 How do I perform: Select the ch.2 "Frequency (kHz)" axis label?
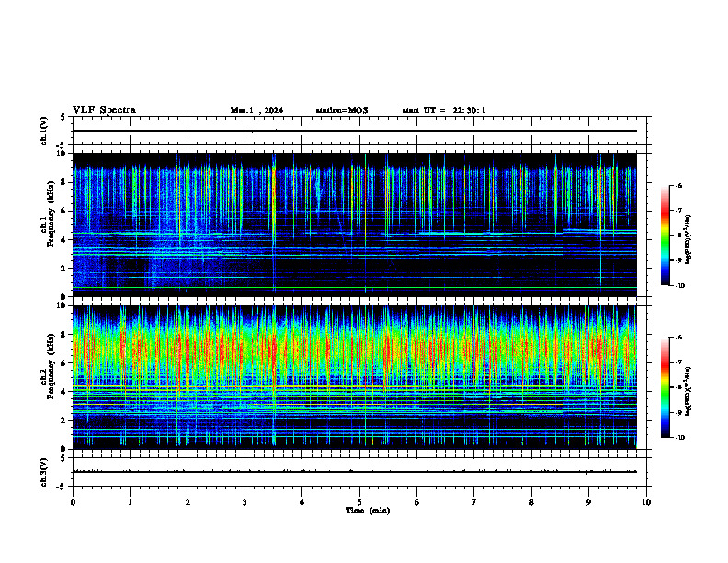point(51,366)
